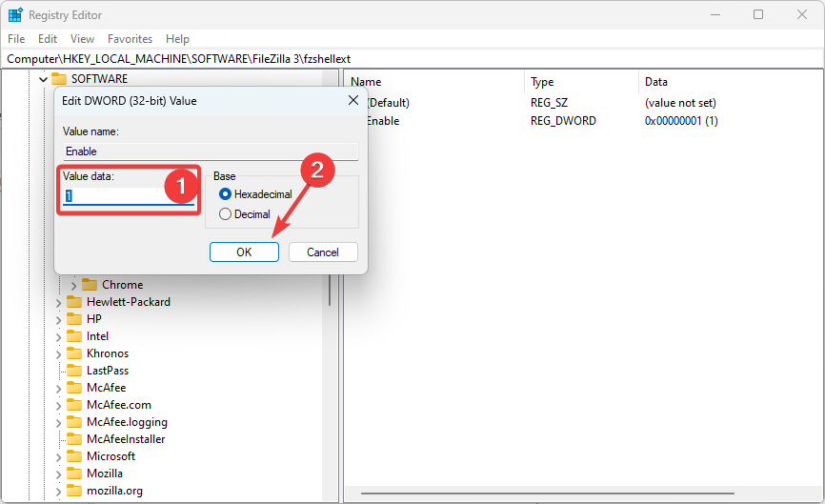Confirm the DWORD value with OK
The image size is (825, 504).
(244, 252)
